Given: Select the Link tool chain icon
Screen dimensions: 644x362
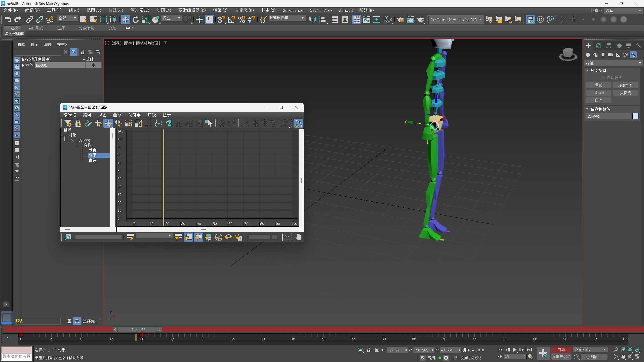Looking at the screenshot, I should point(30,19).
